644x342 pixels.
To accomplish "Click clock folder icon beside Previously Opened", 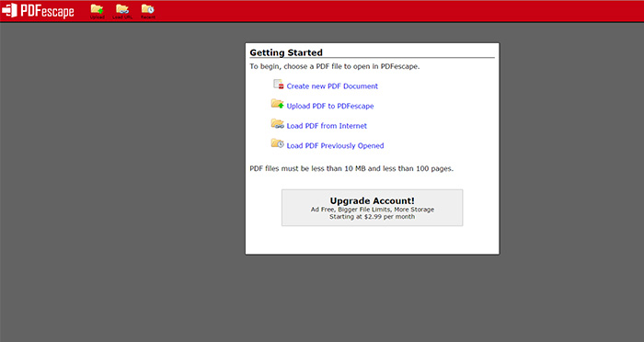I will pyautogui.click(x=278, y=143).
